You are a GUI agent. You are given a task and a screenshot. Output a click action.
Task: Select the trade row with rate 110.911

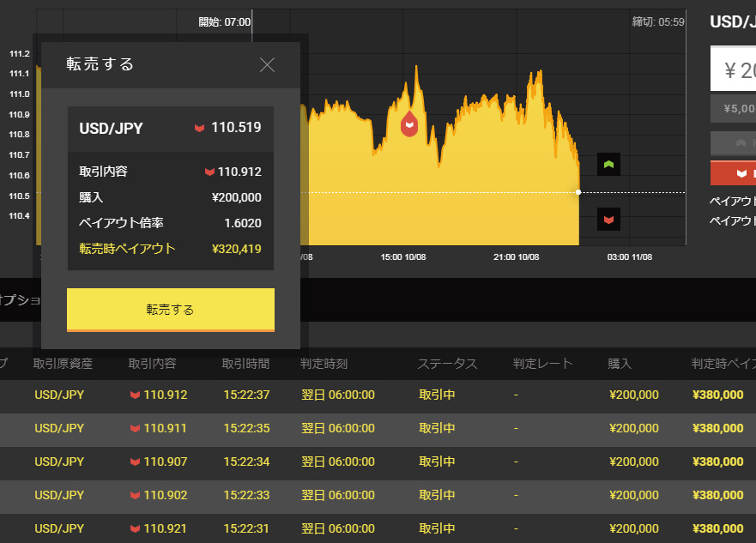click(378, 429)
